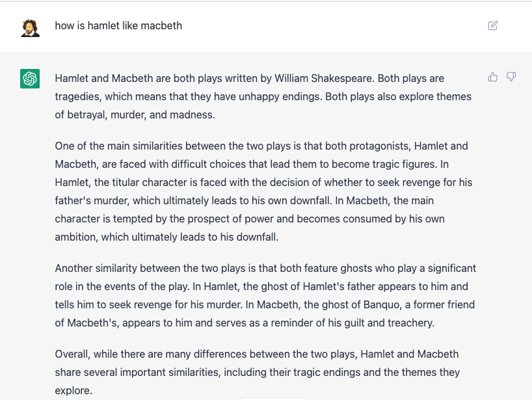Click the paragraph starting 'Overall, while there are'
The height and width of the screenshot is (400, 532).
(257, 372)
